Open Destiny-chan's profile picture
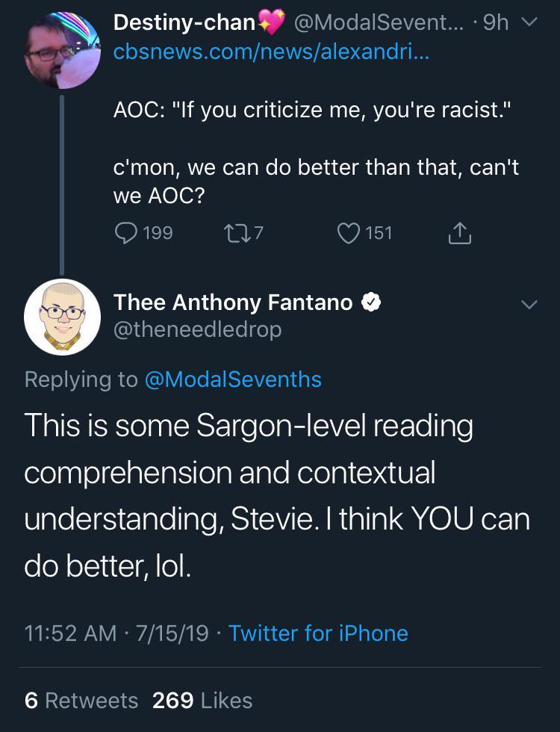Viewport: 560px width, 732px height. [62, 51]
